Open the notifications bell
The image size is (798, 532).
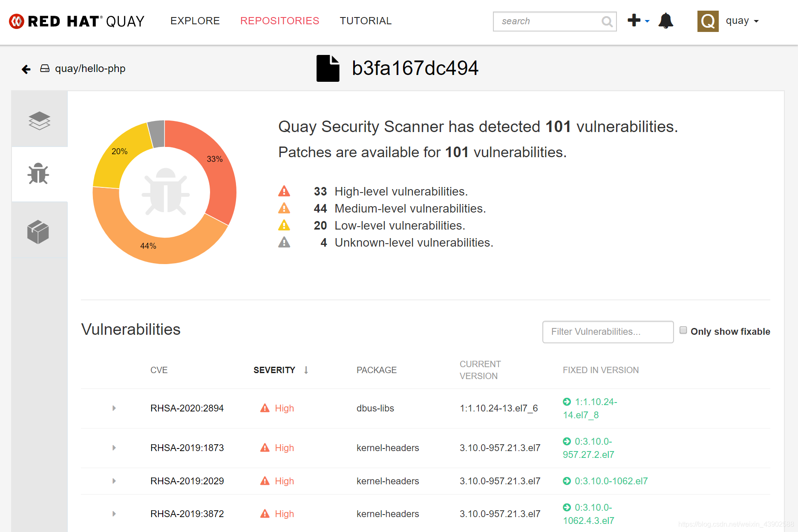click(x=665, y=20)
